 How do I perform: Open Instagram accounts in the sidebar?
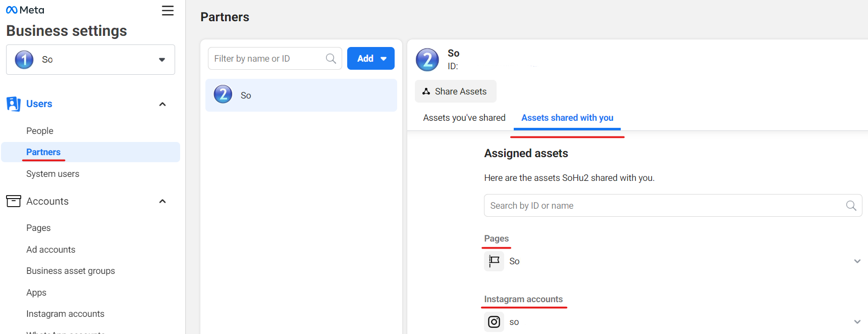click(66, 314)
